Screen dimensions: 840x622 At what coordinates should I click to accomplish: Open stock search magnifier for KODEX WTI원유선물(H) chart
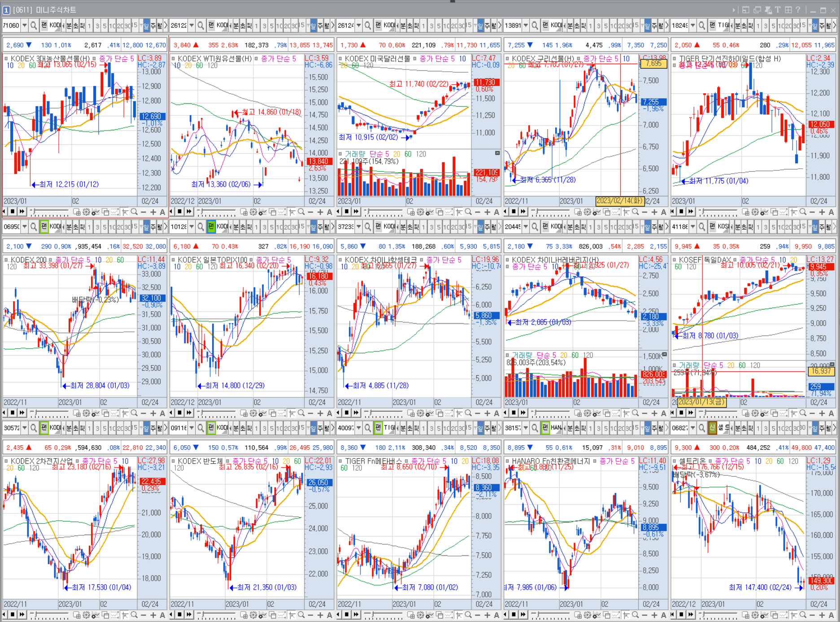[201, 26]
